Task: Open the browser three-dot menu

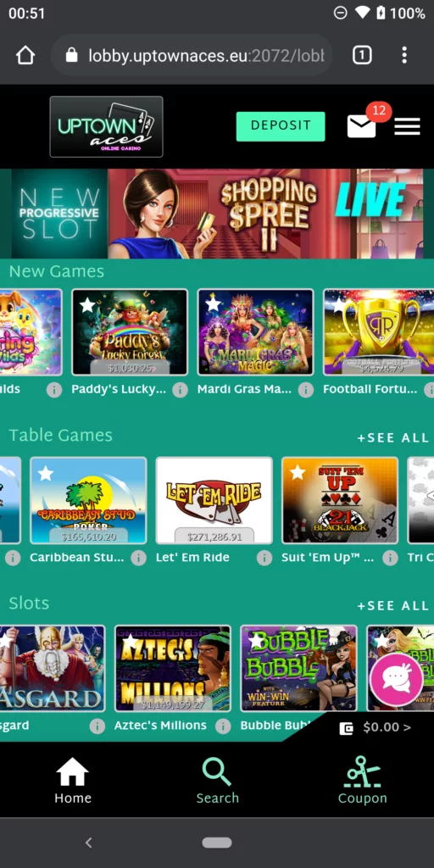Action: [404, 55]
